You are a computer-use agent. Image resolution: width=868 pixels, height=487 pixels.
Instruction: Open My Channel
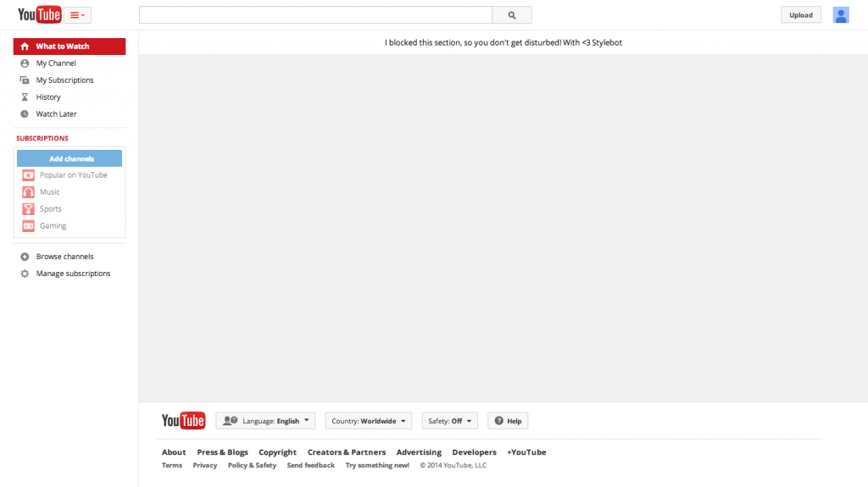(56, 63)
